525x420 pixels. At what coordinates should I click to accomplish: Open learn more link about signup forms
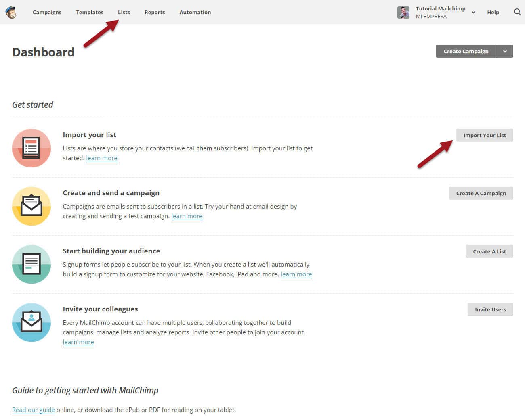pos(296,274)
